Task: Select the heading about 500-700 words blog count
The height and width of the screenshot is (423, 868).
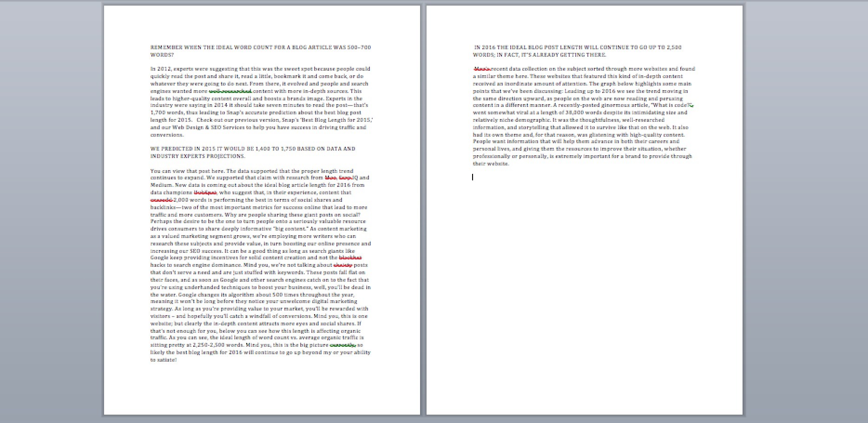Action: pos(260,47)
